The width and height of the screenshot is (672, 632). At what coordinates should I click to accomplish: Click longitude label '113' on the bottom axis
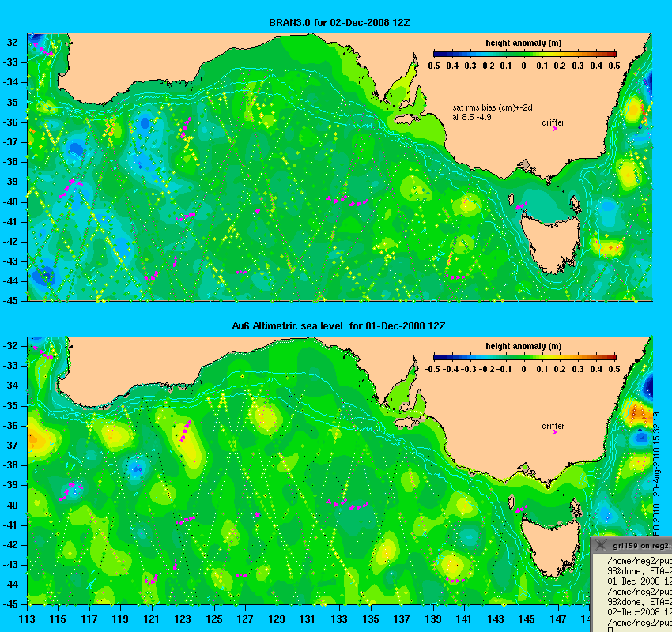[27, 619]
